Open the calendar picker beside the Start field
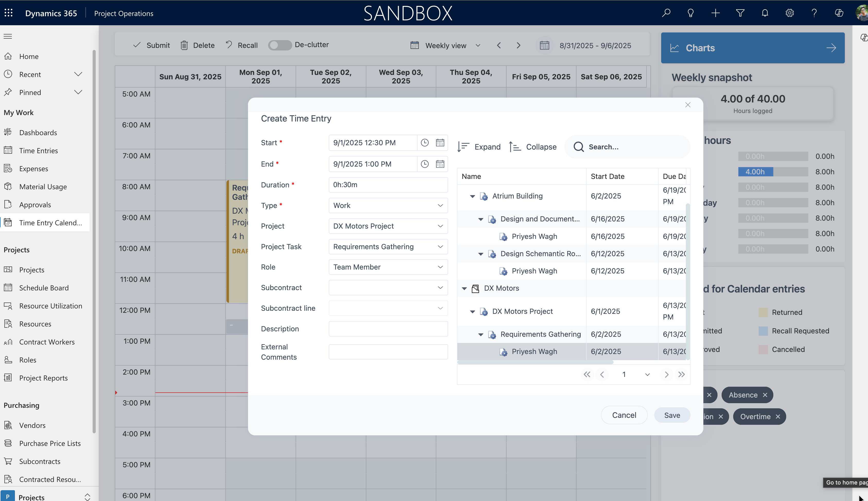This screenshot has width=868, height=501. pyautogui.click(x=440, y=142)
